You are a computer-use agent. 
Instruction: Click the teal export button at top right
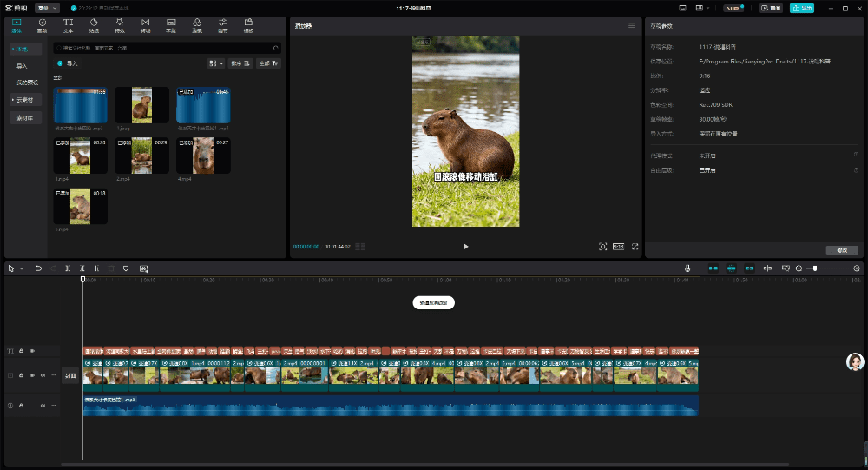(x=801, y=8)
